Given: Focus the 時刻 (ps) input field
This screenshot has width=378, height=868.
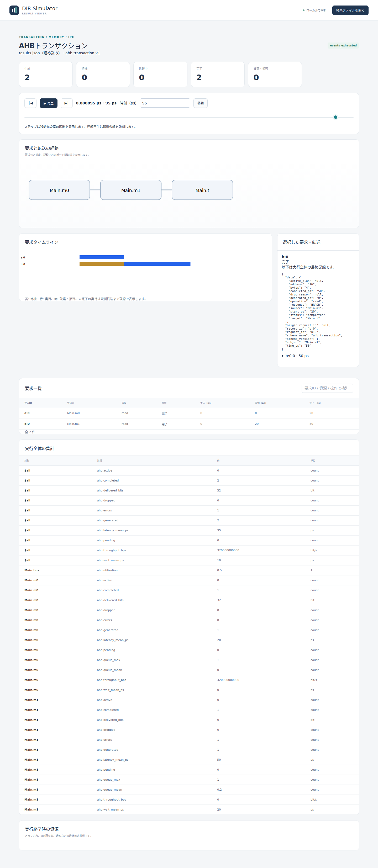Looking at the screenshot, I should (x=165, y=103).
